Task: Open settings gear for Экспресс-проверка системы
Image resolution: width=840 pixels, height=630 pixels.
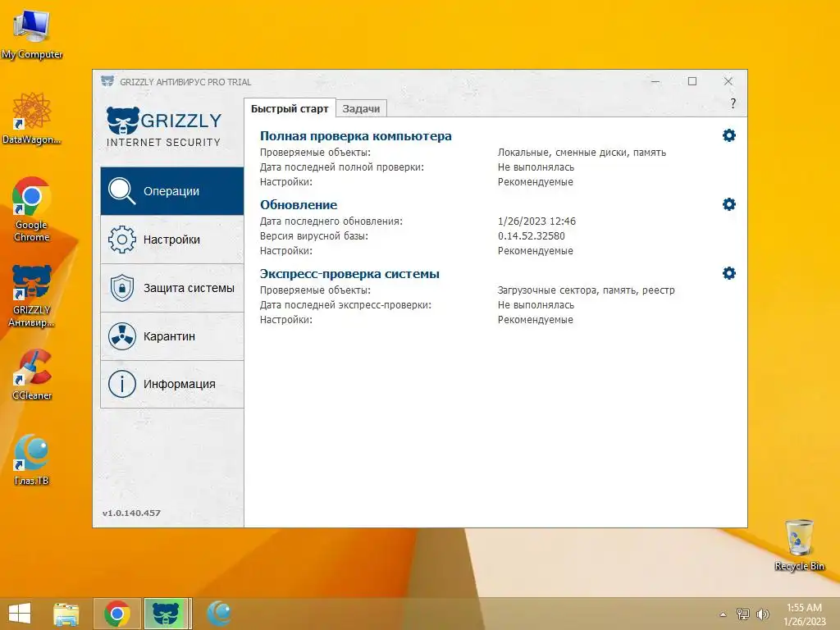Action: point(728,273)
